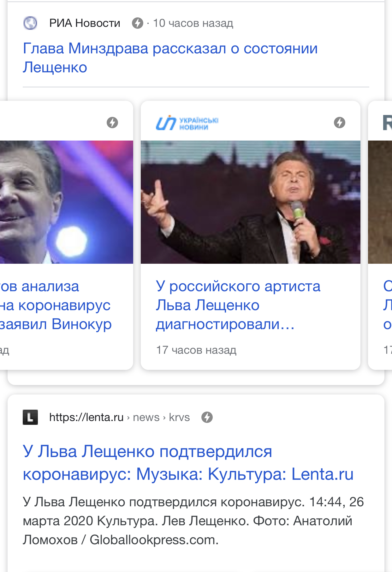Click the РИА Новости globe favicon

[30, 23]
